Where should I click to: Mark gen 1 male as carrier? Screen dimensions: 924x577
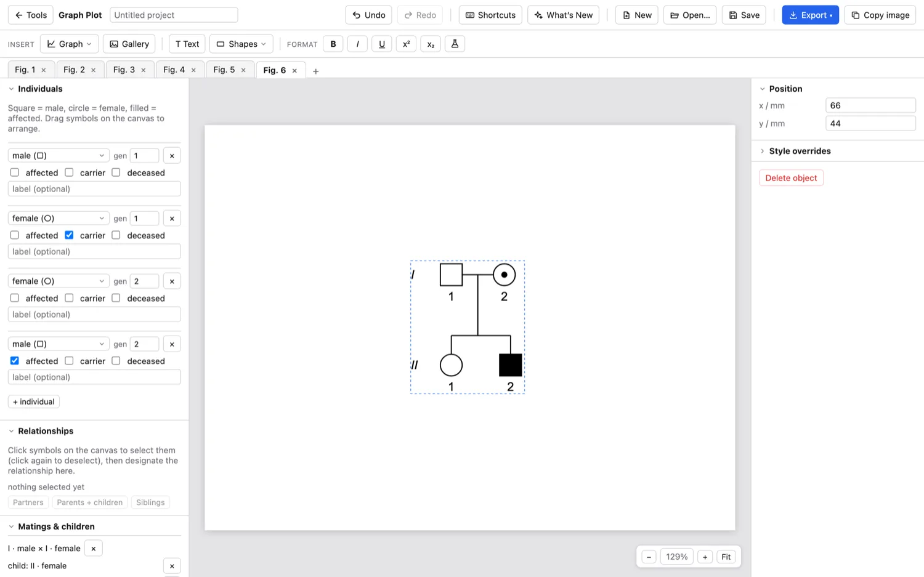[69, 172]
